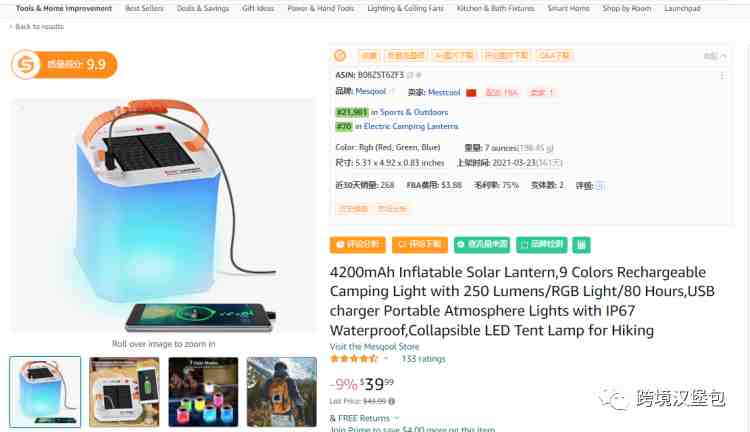Viewport: 750px width, 432px height.
Task: Open the vertical dots menu in plugin panel
Action: click(723, 76)
